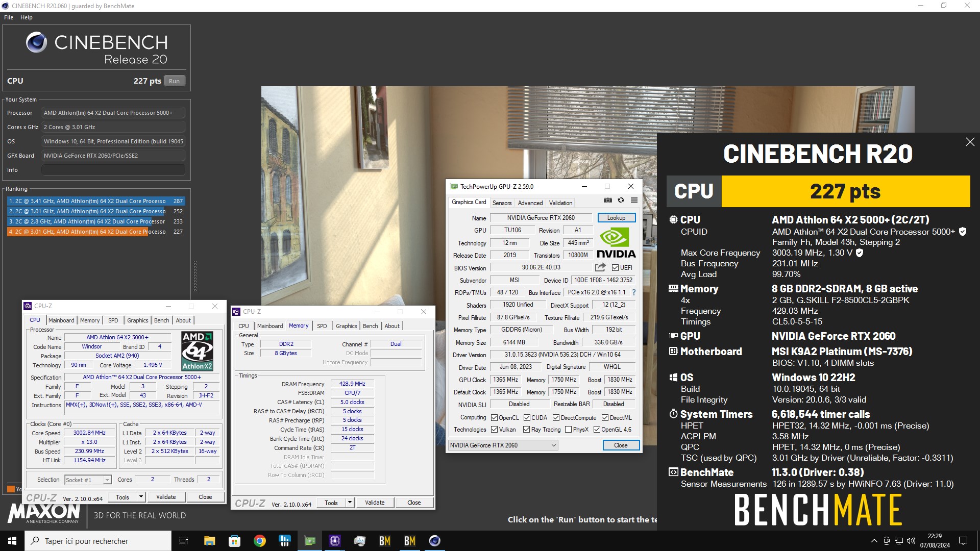This screenshot has height=551, width=980.
Task: Open File Explorer from the taskbar
Action: click(209, 541)
